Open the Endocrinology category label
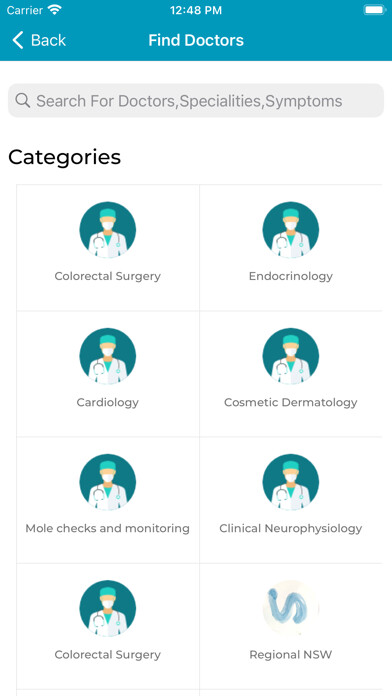The image size is (392, 696). [x=291, y=276]
